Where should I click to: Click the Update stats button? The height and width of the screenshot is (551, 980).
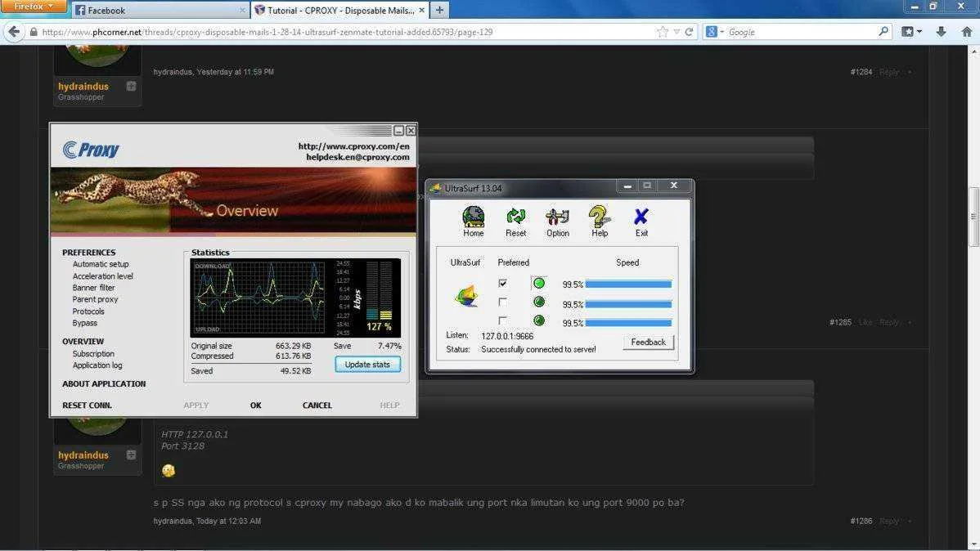point(367,365)
